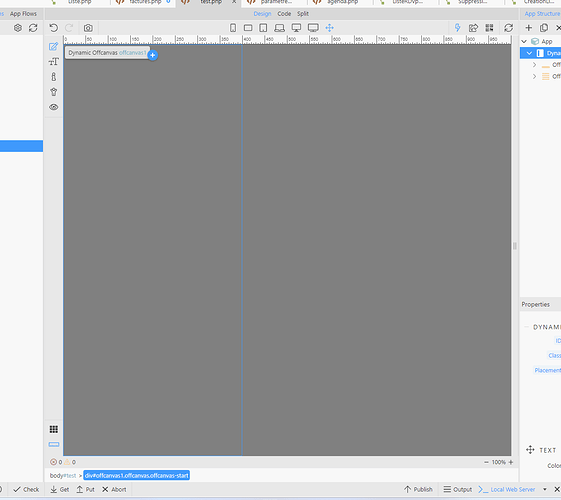Switch to mobile phone viewport size
This screenshot has height=500, width=561.
(x=233, y=28)
